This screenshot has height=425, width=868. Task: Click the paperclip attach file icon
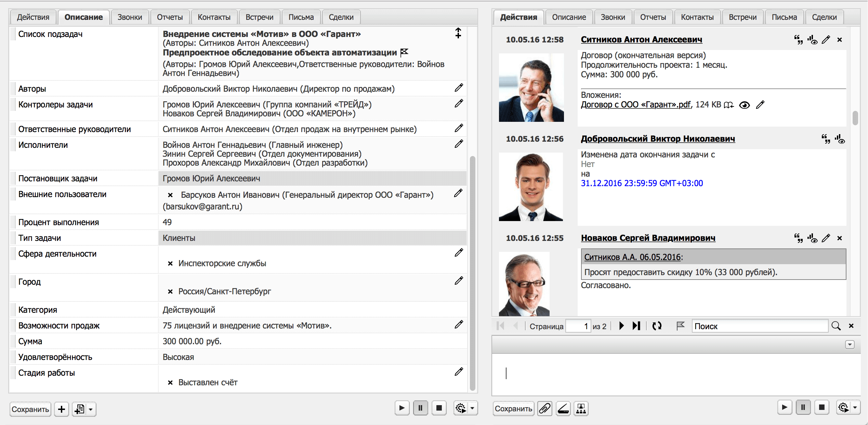pyautogui.click(x=544, y=409)
